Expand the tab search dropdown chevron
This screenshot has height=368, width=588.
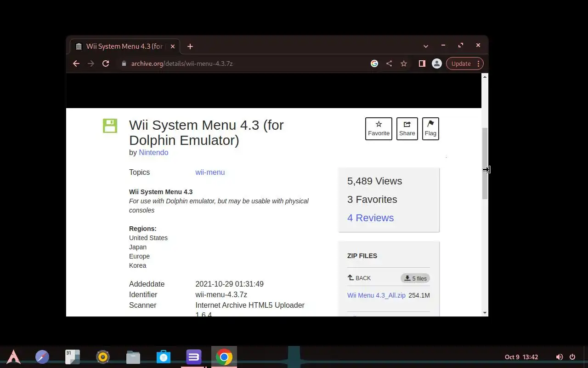pyautogui.click(x=426, y=46)
